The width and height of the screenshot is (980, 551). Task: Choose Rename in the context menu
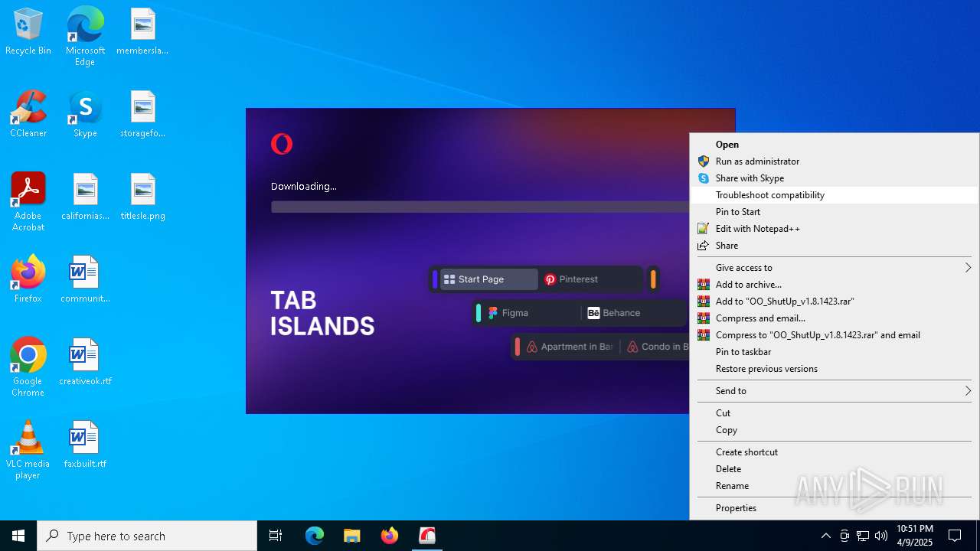click(835, 486)
